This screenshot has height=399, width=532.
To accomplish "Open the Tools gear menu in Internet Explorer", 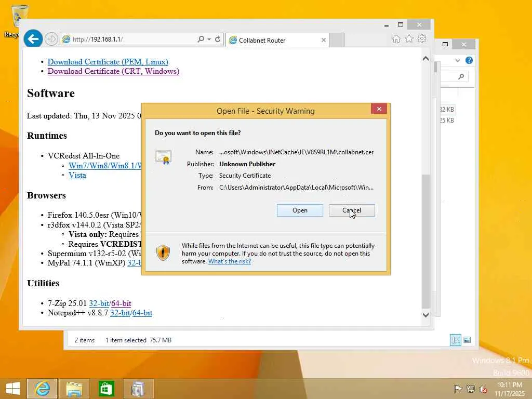I will [x=422, y=38].
